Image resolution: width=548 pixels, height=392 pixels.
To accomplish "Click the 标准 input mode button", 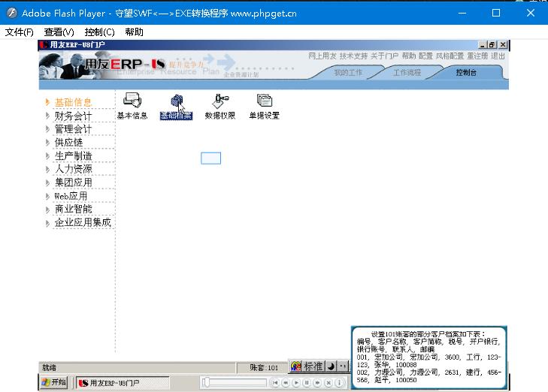I will (x=313, y=366).
